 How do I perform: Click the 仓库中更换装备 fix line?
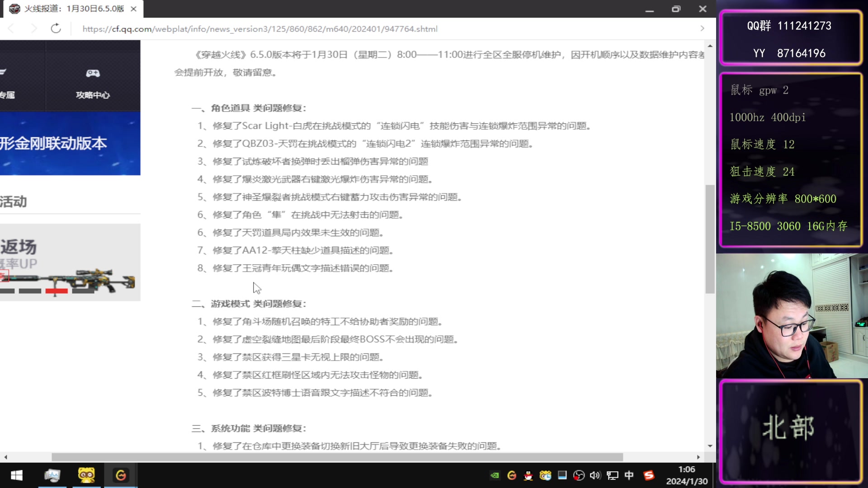pyautogui.click(x=350, y=446)
